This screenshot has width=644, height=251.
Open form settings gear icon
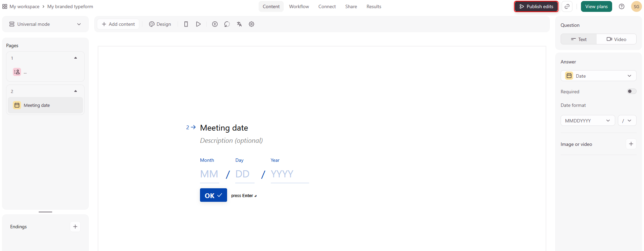[251, 24]
